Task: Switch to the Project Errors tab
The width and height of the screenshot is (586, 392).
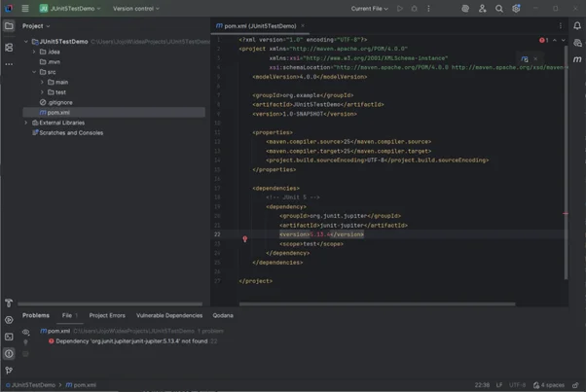Action: (107, 315)
